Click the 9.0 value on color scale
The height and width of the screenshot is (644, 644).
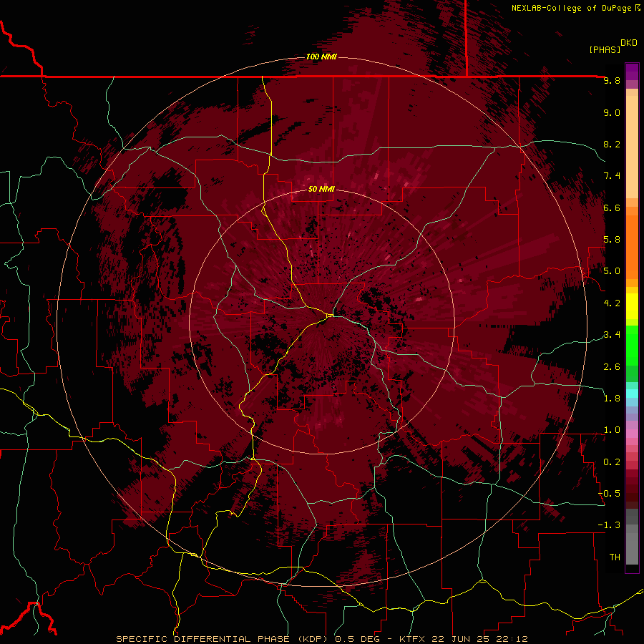612,112
